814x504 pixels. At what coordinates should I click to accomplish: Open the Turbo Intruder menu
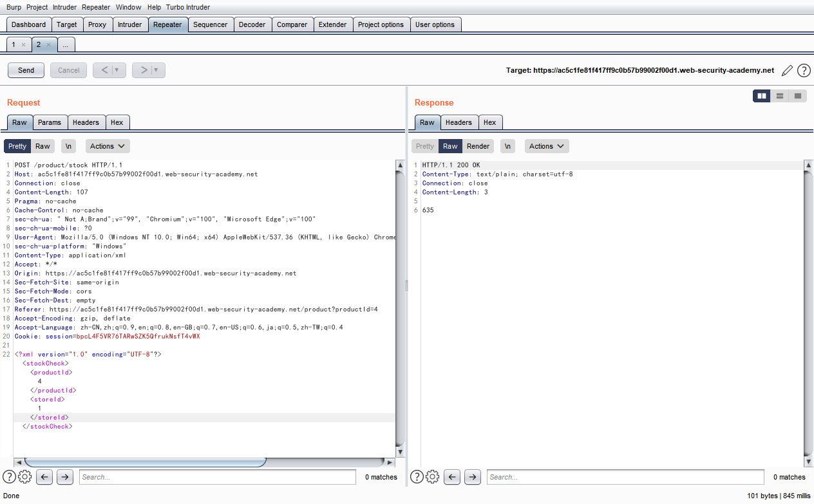188,7
